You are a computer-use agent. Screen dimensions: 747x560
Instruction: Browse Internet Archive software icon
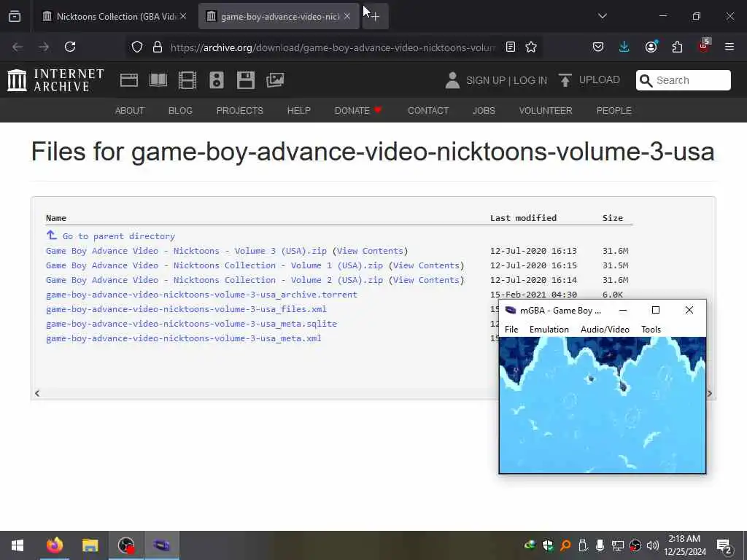point(246,80)
